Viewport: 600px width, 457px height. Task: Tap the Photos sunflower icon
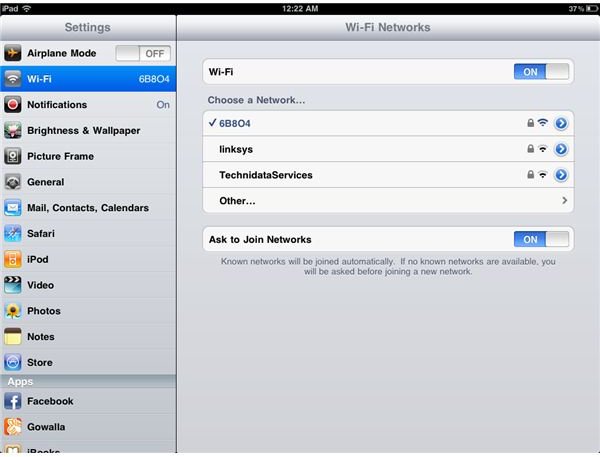[x=13, y=311]
